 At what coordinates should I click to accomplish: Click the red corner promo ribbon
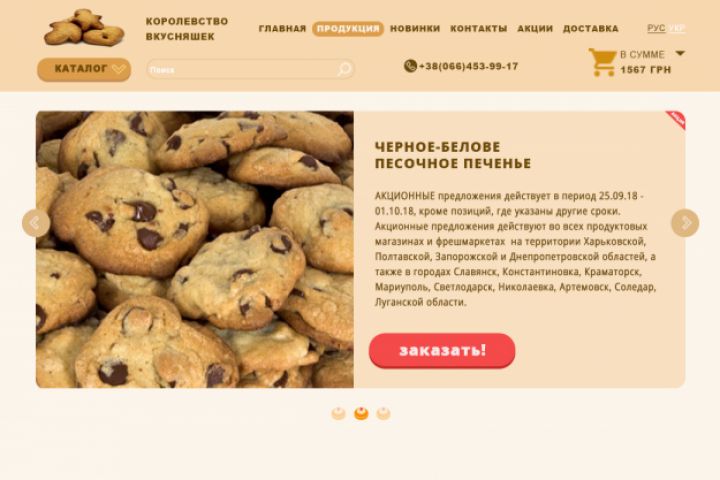click(676, 120)
